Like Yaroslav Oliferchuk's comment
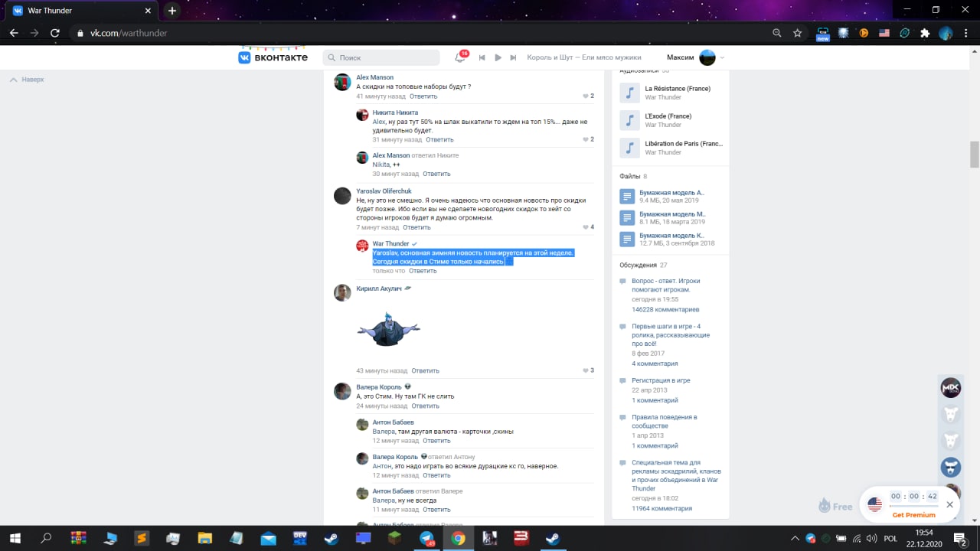This screenshot has width=980, height=551. pos(588,227)
